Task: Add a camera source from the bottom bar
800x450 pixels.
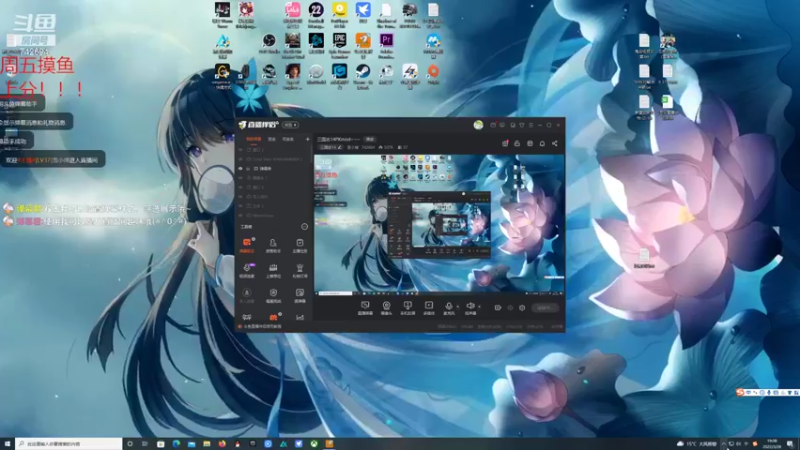Action: tap(386, 307)
